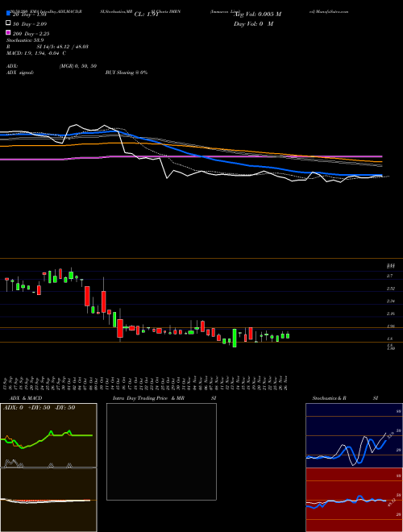Click the magenta 200 Day legend swatch
This screenshot has width=403, height=532.
[9, 32]
